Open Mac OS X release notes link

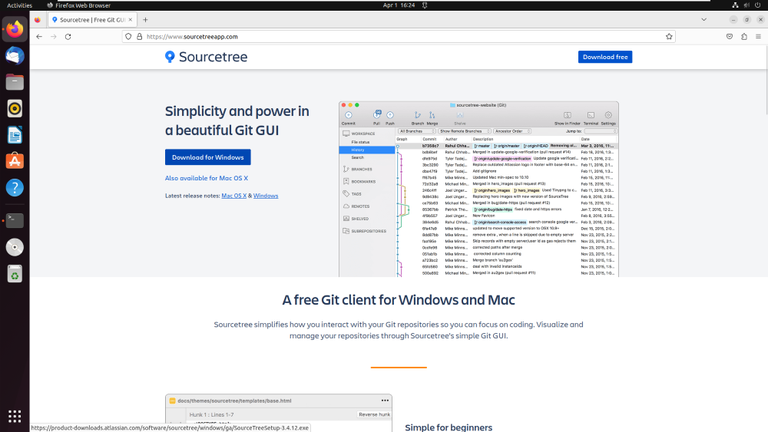click(x=234, y=195)
